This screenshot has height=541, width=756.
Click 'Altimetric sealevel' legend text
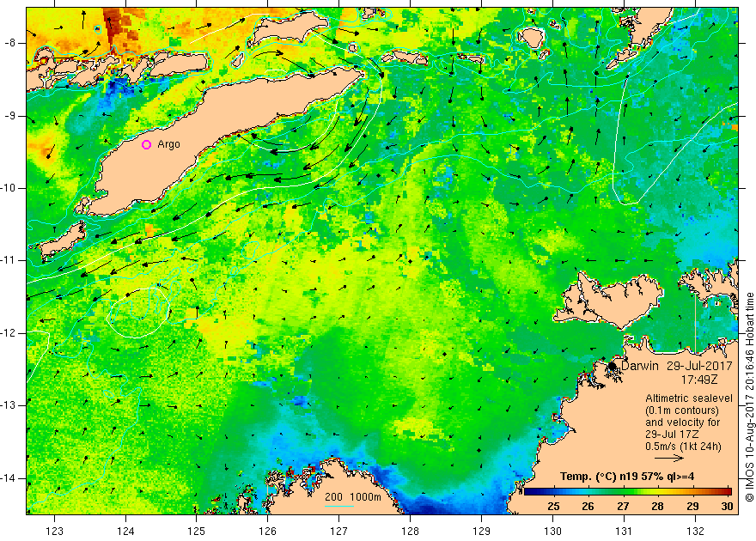point(688,398)
